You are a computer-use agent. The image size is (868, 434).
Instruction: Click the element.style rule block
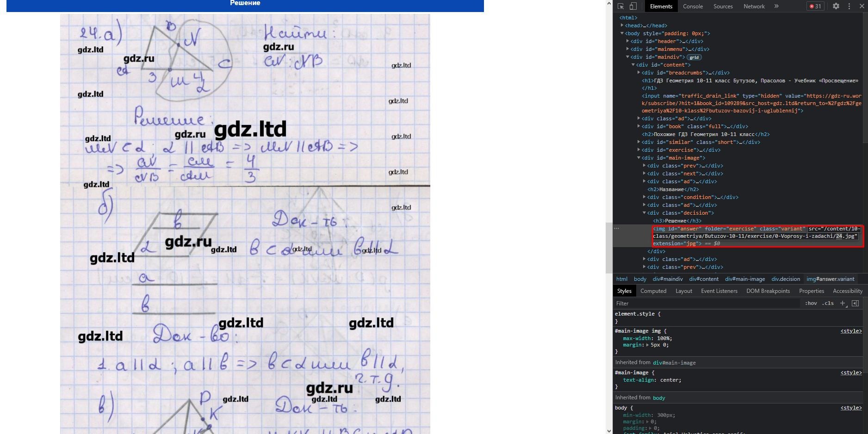click(738, 317)
